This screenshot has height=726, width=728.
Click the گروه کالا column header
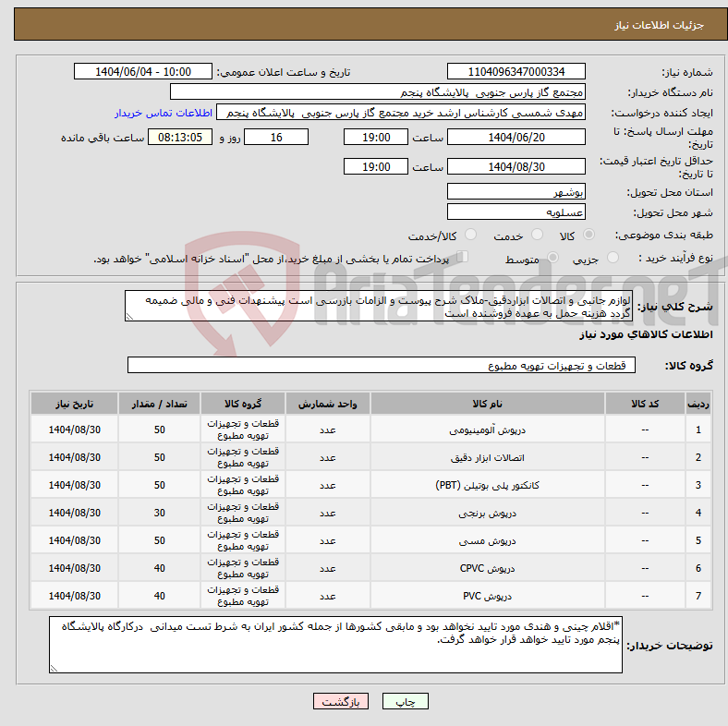(x=243, y=404)
